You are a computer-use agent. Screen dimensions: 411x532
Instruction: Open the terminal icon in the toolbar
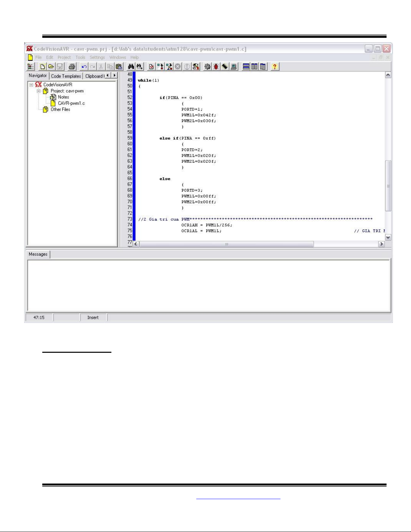pyautogui.click(x=234, y=66)
